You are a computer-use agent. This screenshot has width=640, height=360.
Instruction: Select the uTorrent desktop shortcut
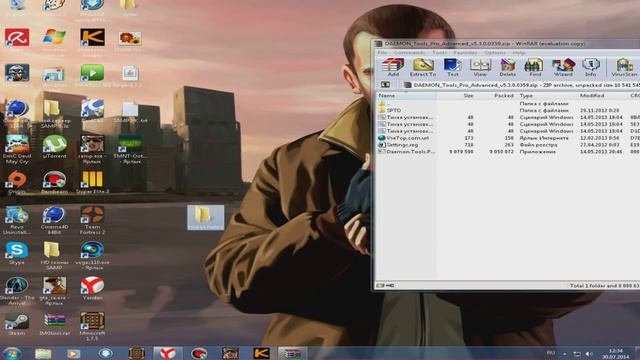click(x=54, y=147)
